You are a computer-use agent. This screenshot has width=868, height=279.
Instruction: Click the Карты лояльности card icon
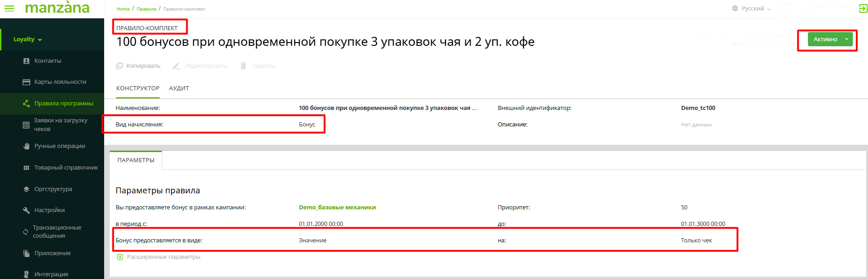click(x=26, y=82)
